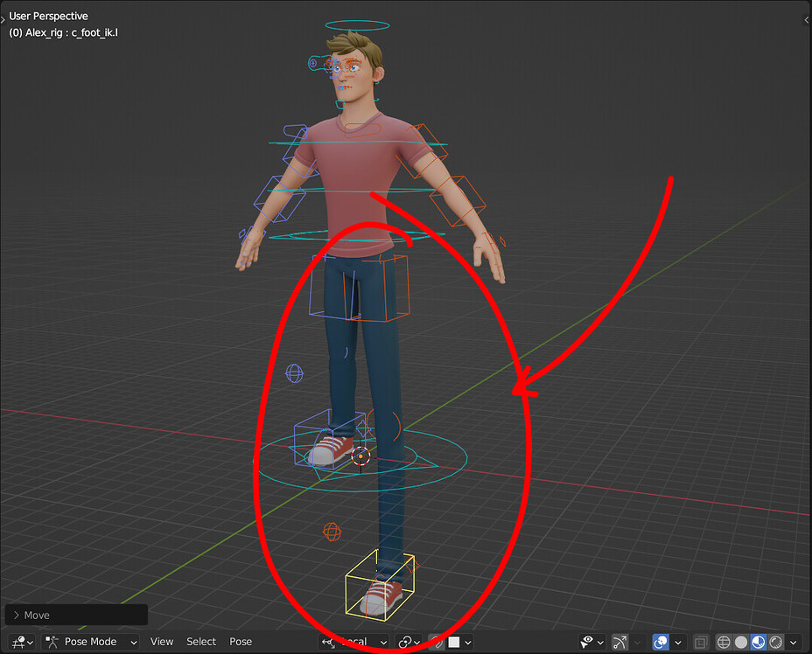
Task: Open the snapping options dropdown
Action: coord(460,642)
